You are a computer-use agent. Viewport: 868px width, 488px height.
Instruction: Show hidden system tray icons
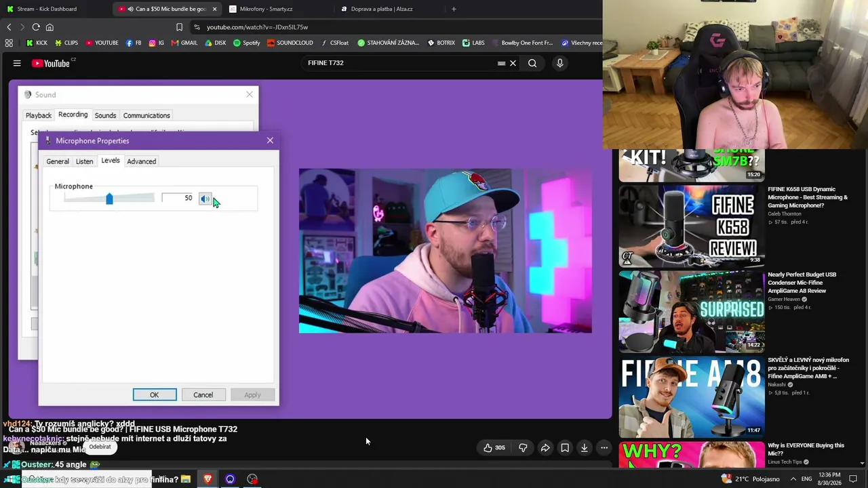click(793, 479)
